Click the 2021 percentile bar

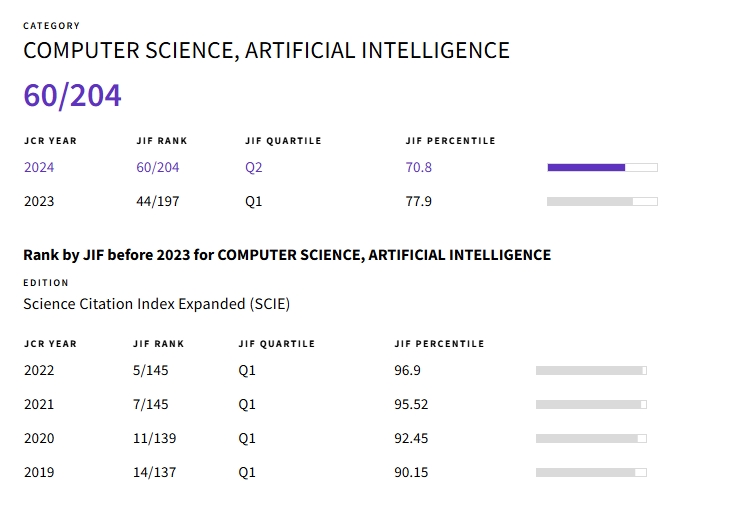pyautogui.click(x=591, y=404)
